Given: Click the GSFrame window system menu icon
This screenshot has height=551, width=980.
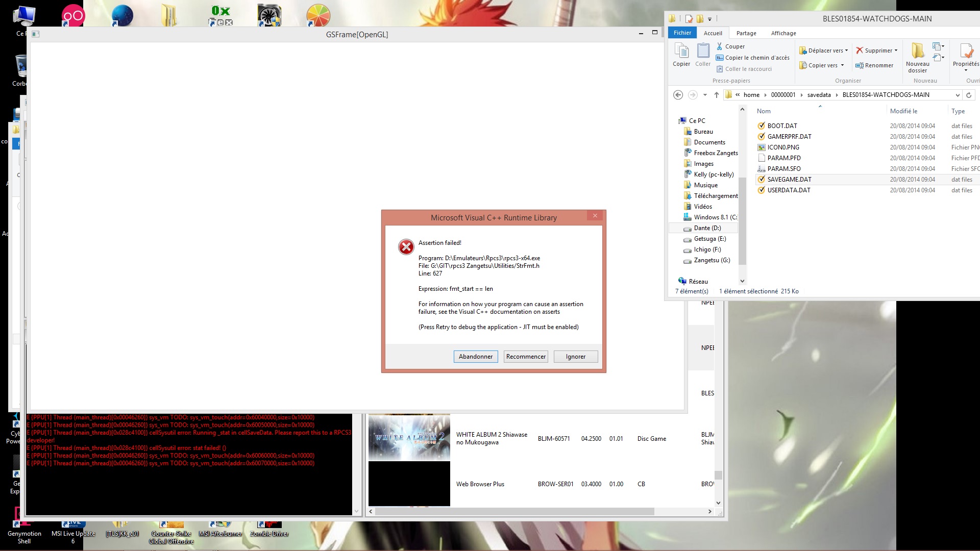Looking at the screenshot, I should click(x=36, y=34).
